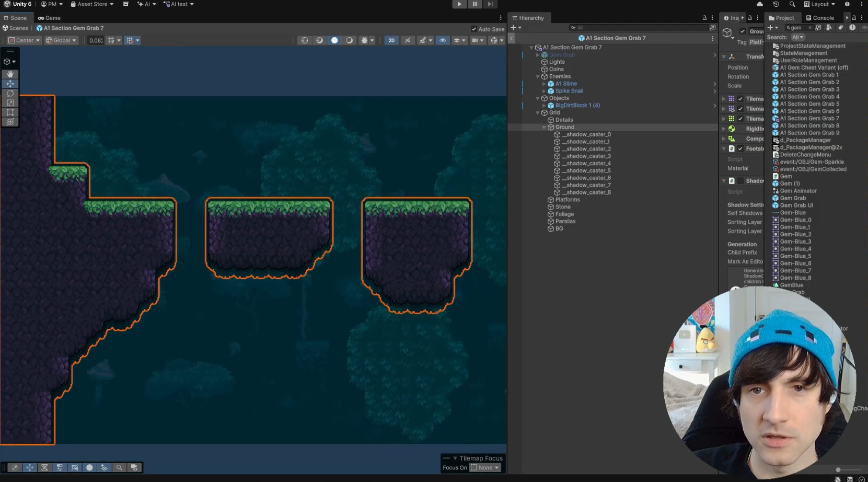Open the AI test menu
The width and height of the screenshot is (868, 482).
[179, 4]
